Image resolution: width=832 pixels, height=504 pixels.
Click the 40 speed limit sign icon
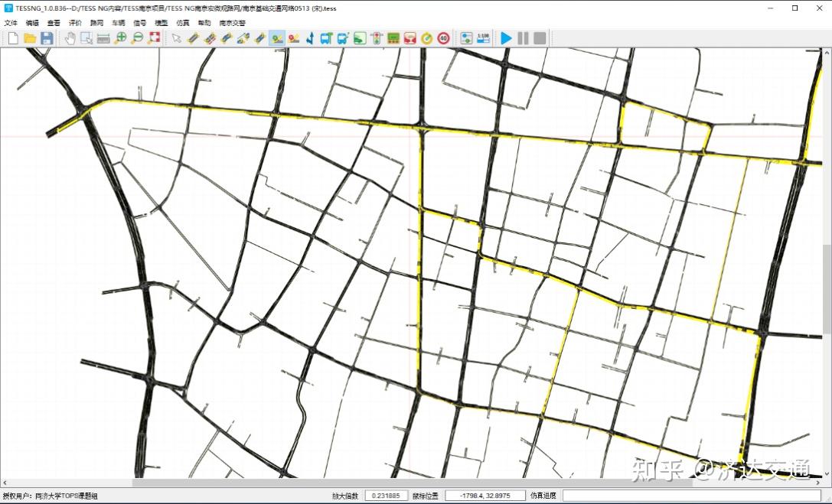[x=444, y=38]
